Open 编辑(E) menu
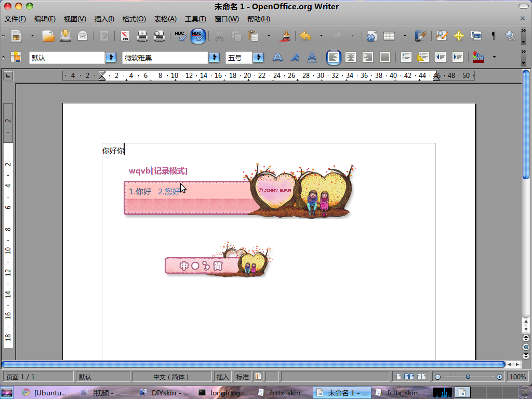The image size is (532, 399). [x=45, y=19]
